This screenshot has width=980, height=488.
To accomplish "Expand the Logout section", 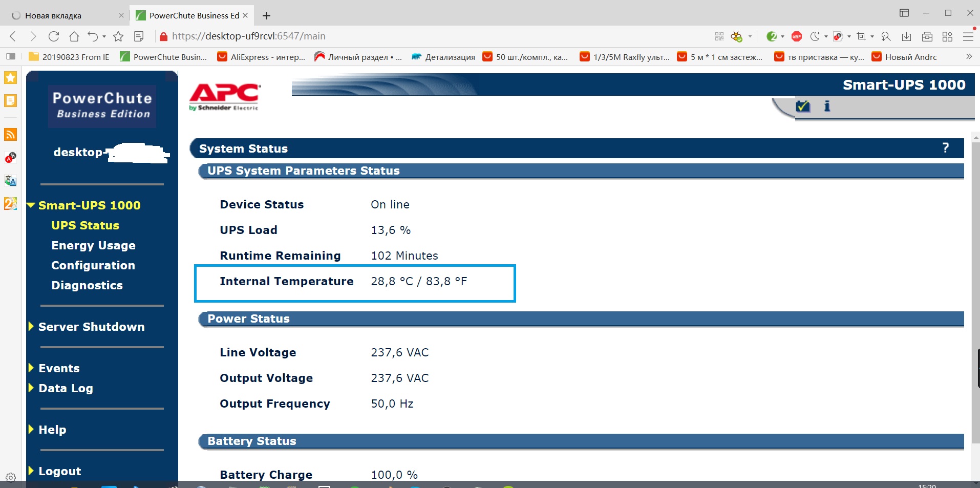I will 31,471.
